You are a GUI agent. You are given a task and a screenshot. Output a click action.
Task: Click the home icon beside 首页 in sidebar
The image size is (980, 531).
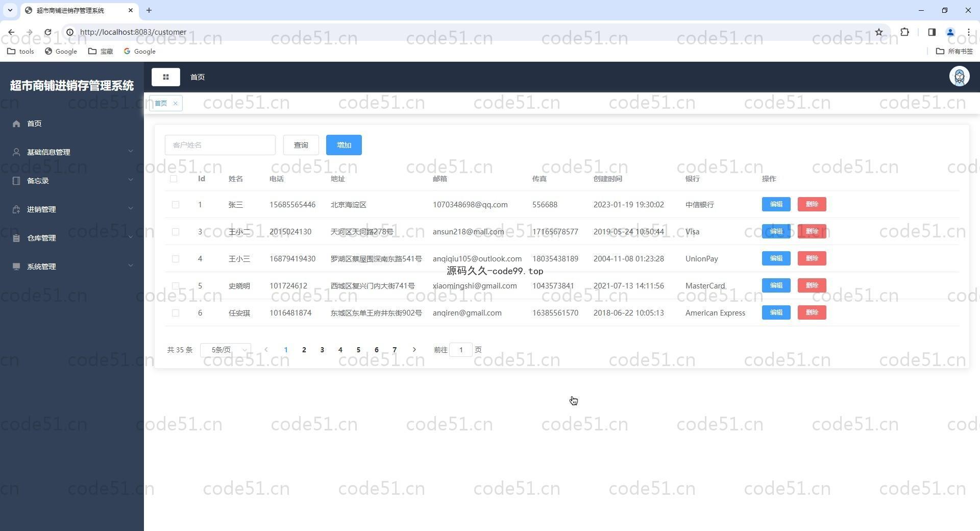point(16,124)
